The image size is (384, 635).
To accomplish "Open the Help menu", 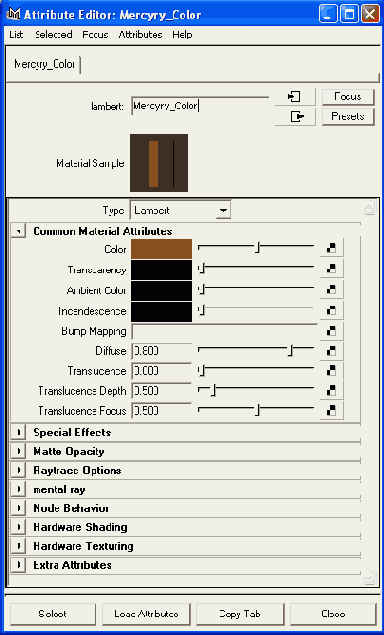I will [x=182, y=35].
